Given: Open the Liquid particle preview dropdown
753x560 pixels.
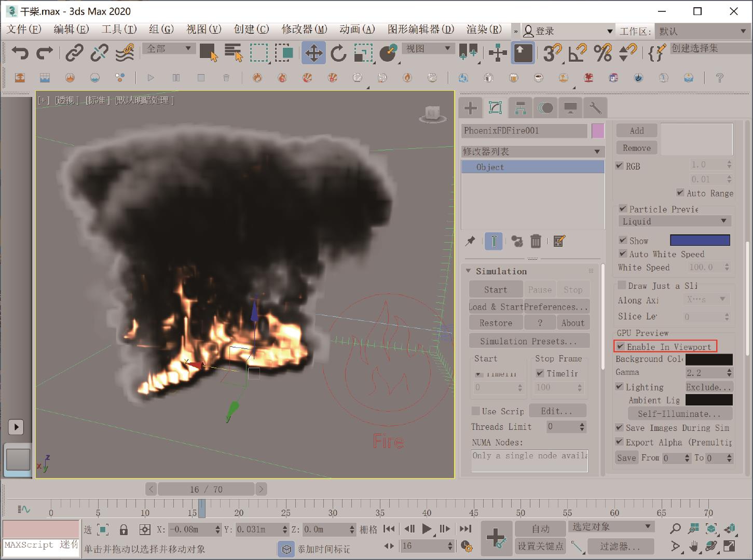Looking at the screenshot, I should (x=674, y=221).
